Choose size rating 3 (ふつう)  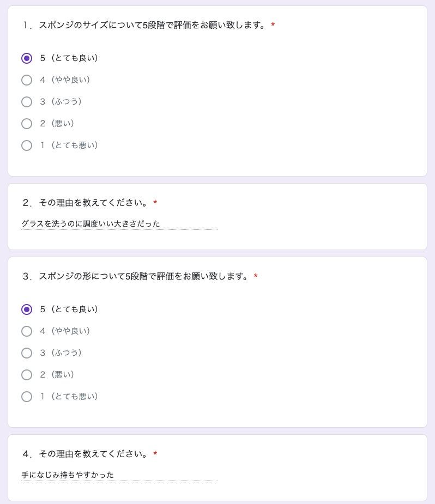pos(27,102)
